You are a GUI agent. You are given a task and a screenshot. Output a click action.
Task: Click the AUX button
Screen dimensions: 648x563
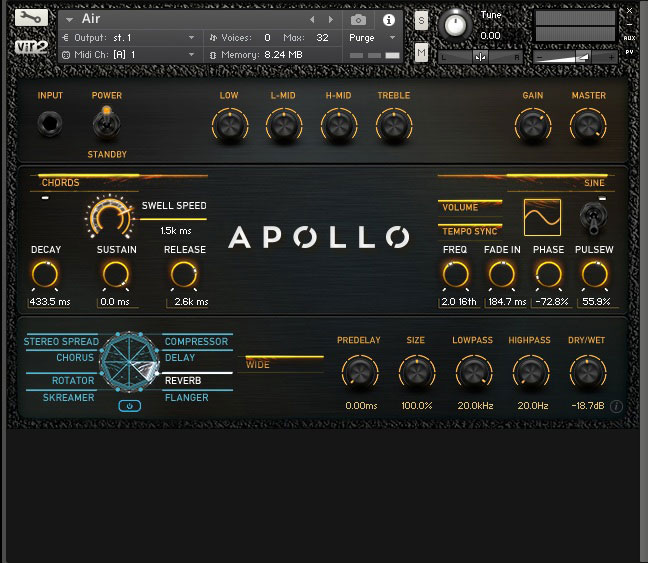(629, 38)
